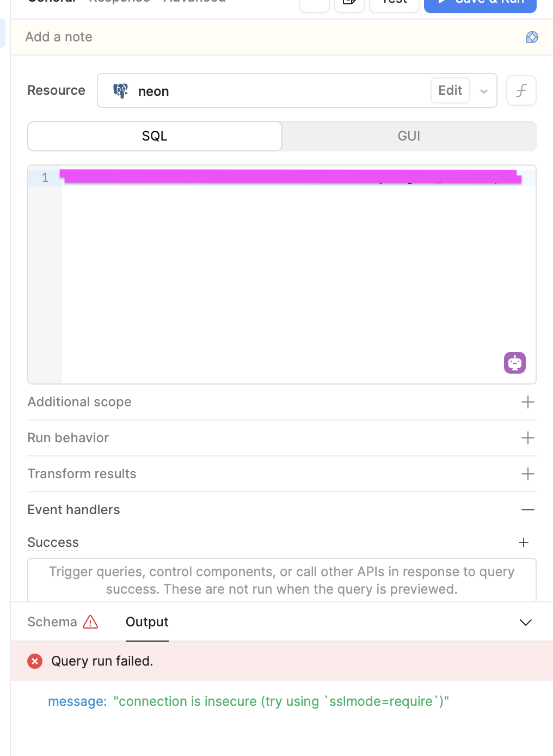Click the note color picker icon
Screen dimensions: 553x756
click(x=532, y=37)
